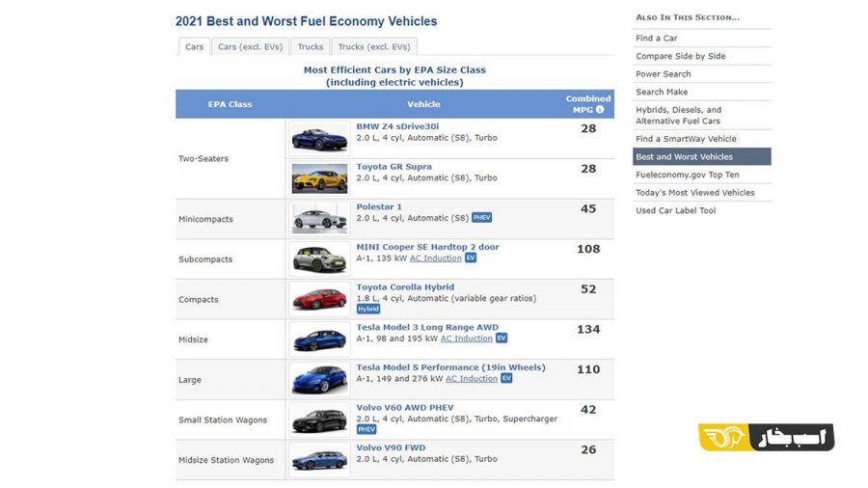The width and height of the screenshot is (868, 488).
Task: Click the EV badge on MINI Cooper row
Action: 471,258
